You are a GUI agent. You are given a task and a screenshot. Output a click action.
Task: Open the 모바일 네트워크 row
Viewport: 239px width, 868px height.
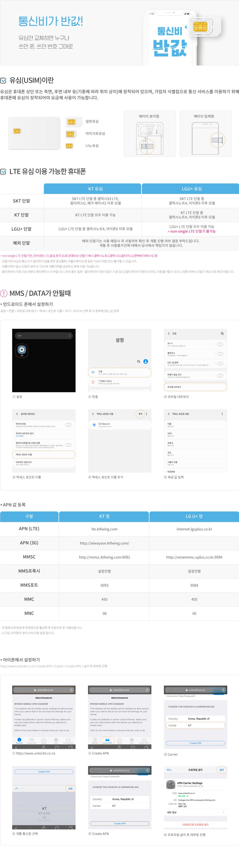(x=195, y=387)
